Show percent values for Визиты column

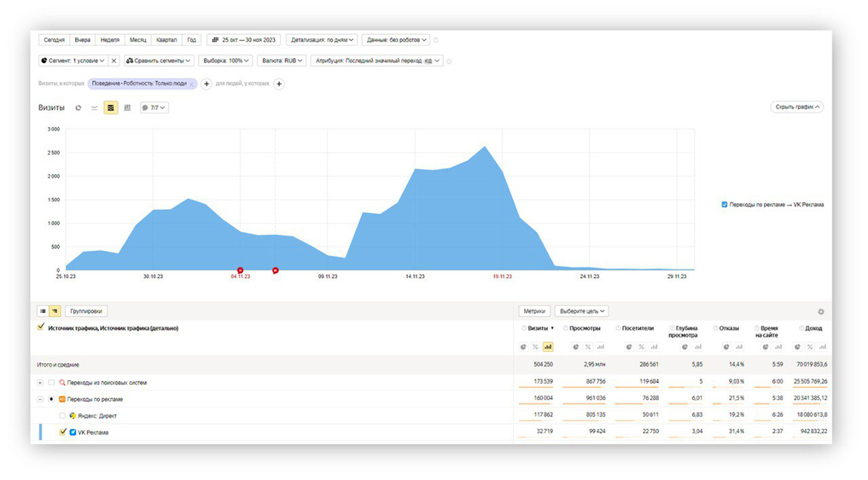tap(535, 347)
